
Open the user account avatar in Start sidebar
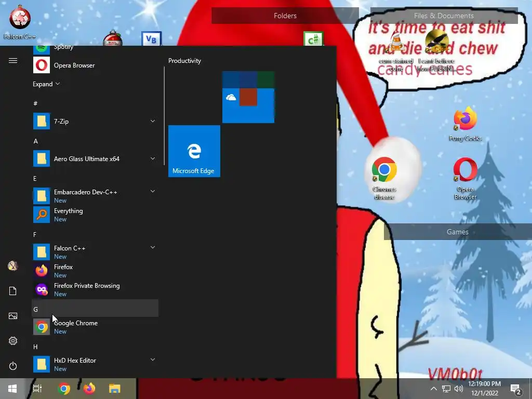coord(13,265)
